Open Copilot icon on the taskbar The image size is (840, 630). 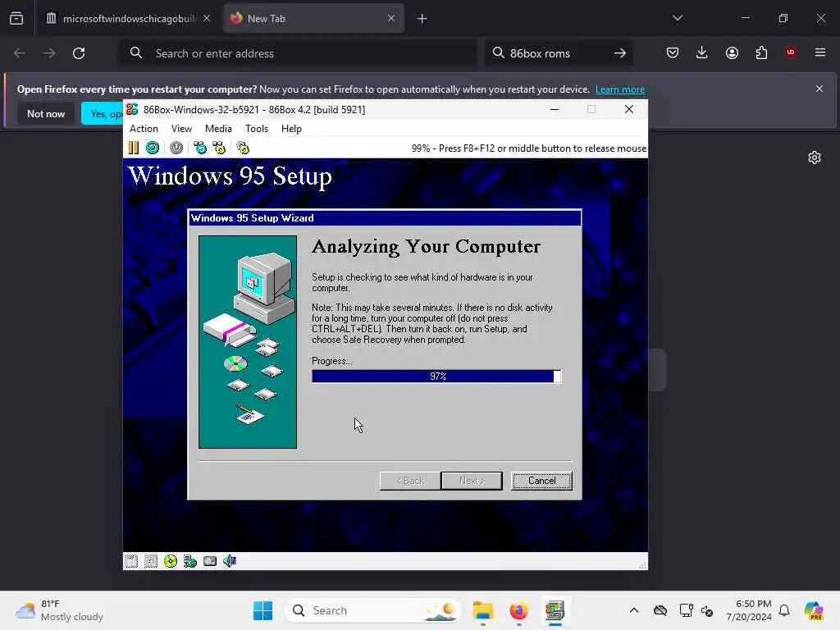point(814,610)
